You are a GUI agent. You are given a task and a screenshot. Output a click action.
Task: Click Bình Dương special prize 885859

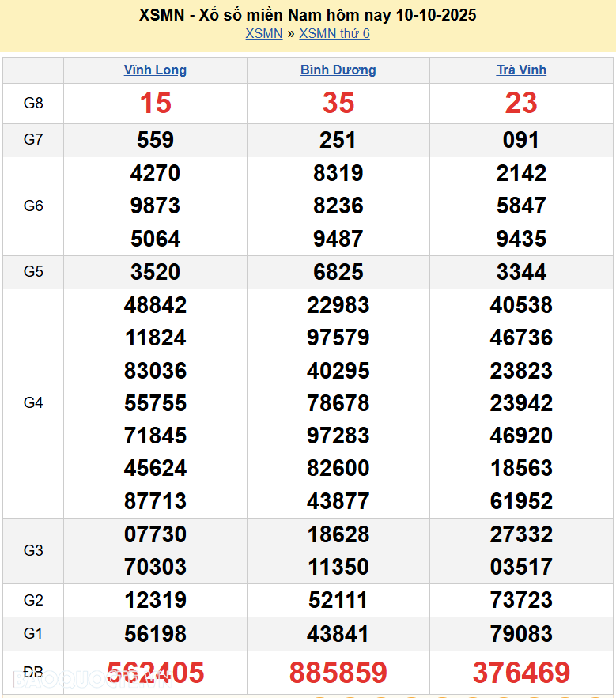[338, 673]
